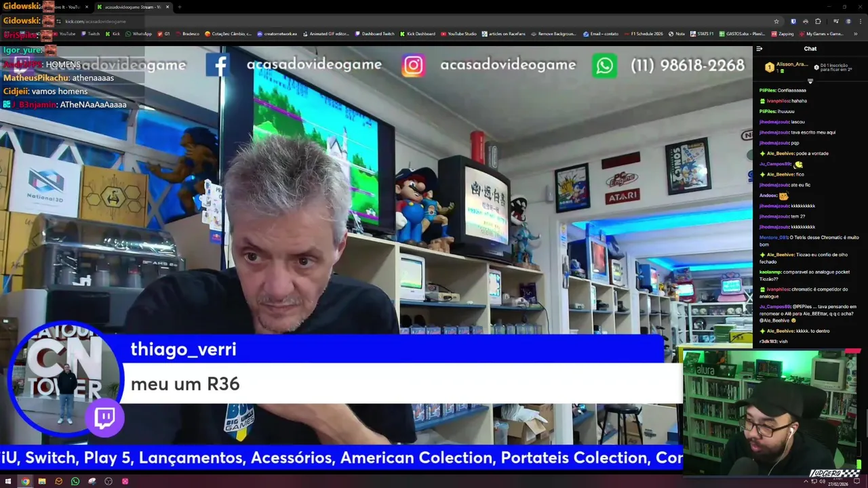Open the Nota bookmark
The height and width of the screenshot is (488, 868).
[677, 33]
